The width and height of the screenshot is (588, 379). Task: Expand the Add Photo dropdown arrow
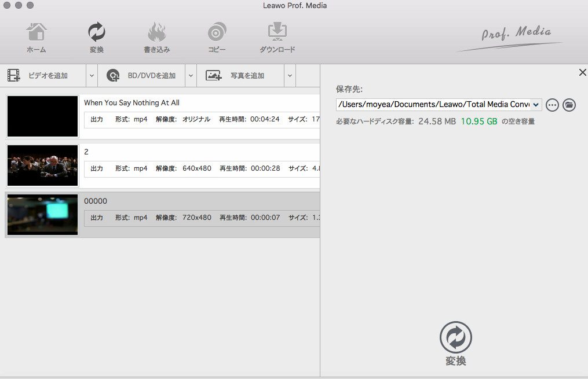point(290,76)
